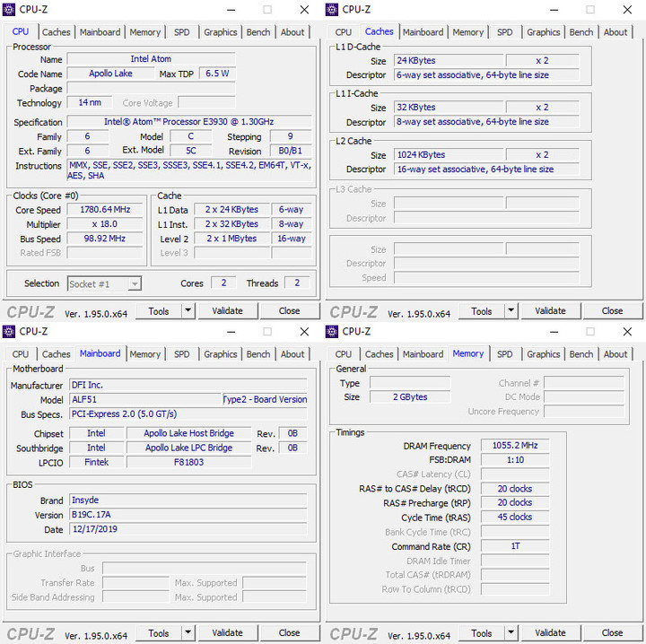This screenshot has width=646, height=644.
Task: Switch to Caches tab in CPU window
Action: click(x=56, y=32)
